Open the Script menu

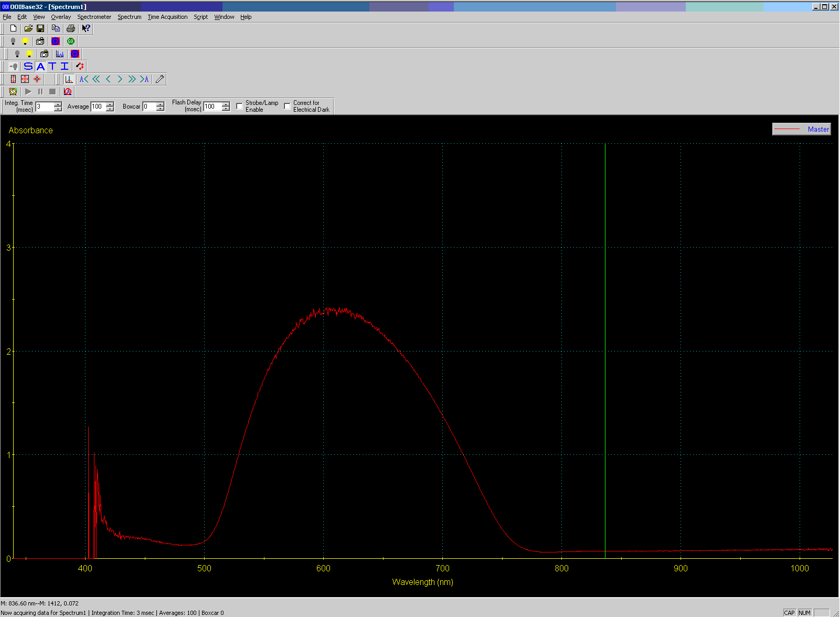click(201, 17)
